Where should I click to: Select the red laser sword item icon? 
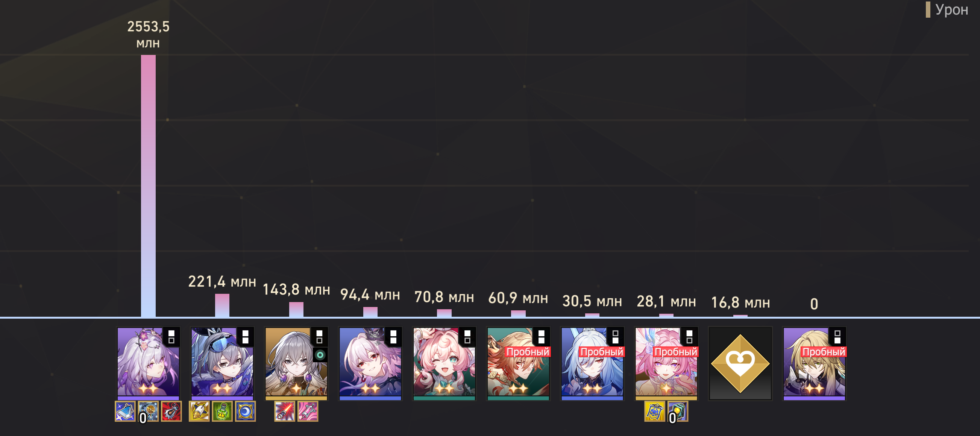pos(285,411)
